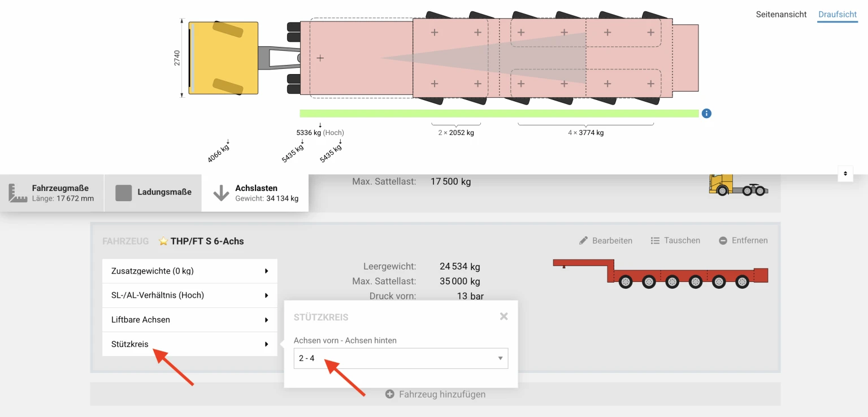868x417 pixels.
Task: Open the Zusatzgewichte (0 kg) menu entry
Action: [x=189, y=271]
